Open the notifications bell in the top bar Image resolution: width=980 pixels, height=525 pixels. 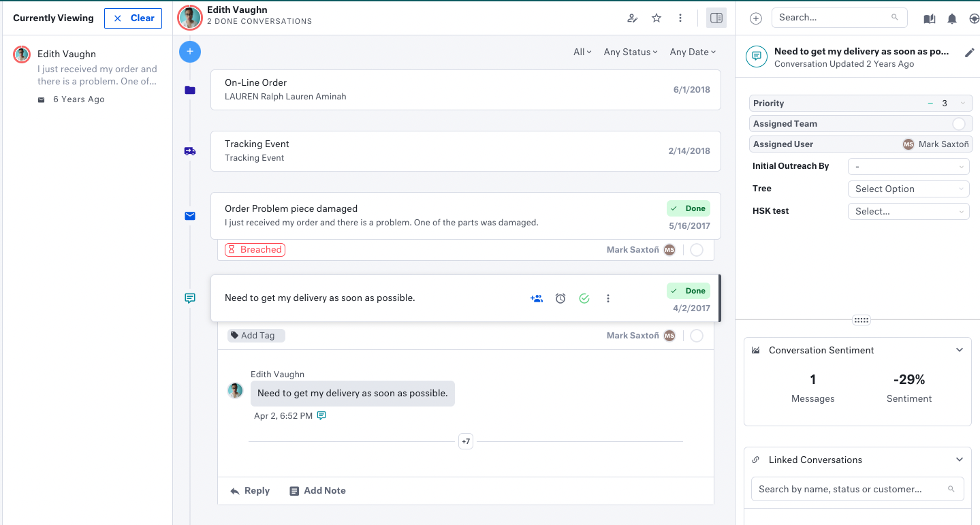[951, 18]
